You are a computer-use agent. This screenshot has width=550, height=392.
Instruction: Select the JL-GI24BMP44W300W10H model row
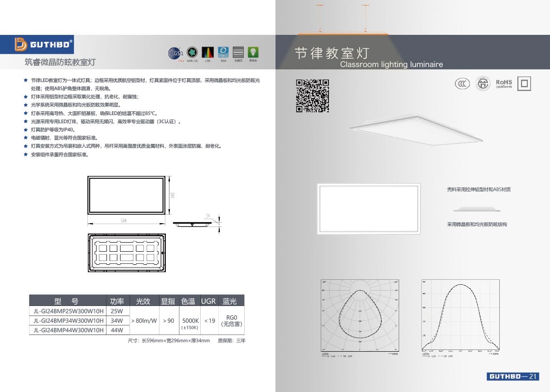(x=68, y=330)
